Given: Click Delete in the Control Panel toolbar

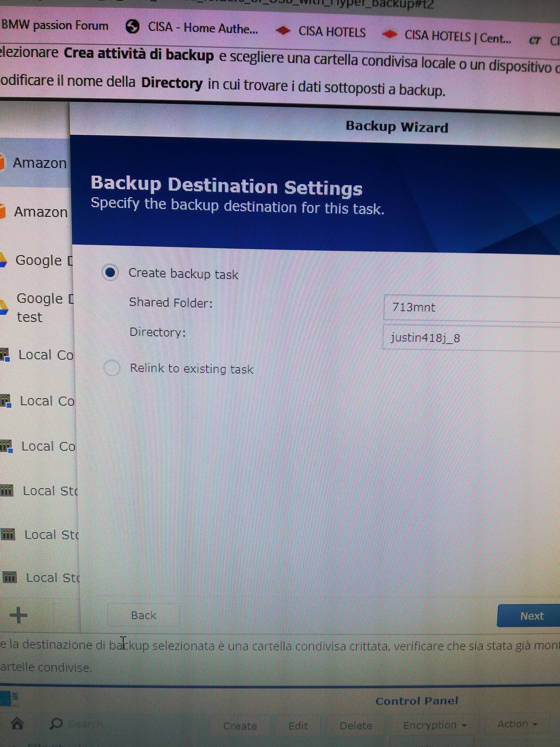Looking at the screenshot, I should pos(356,725).
